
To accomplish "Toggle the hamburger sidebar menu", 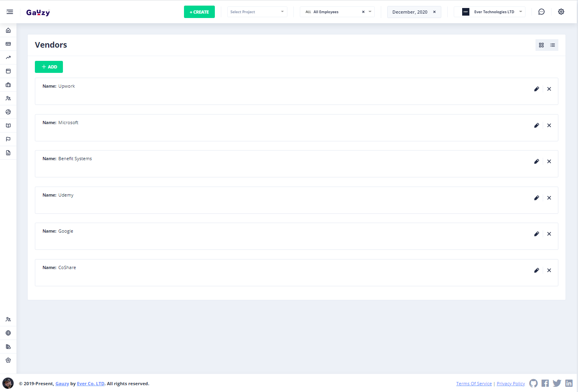I will click(10, 12).
